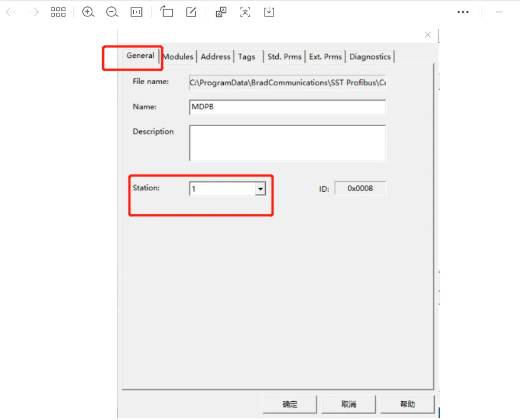Confirm with the 确定 button
The height and width of the screenshot is (420, 520).
point(290,404)
